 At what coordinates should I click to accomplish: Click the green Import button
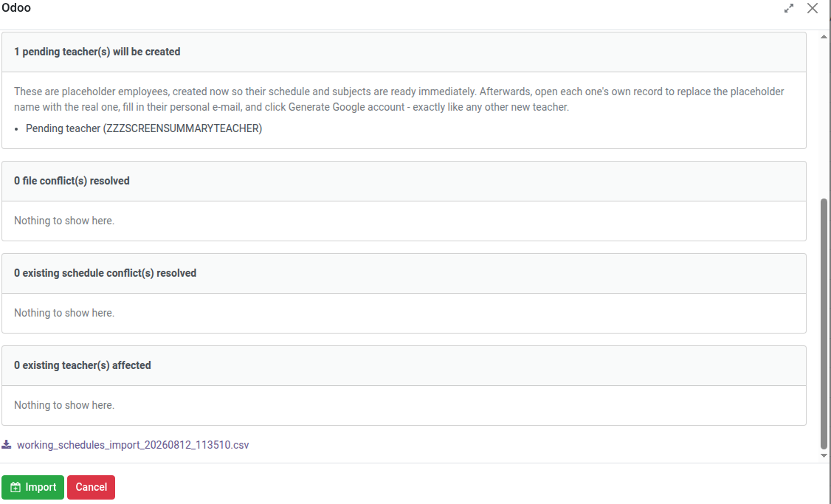point(33,487)
